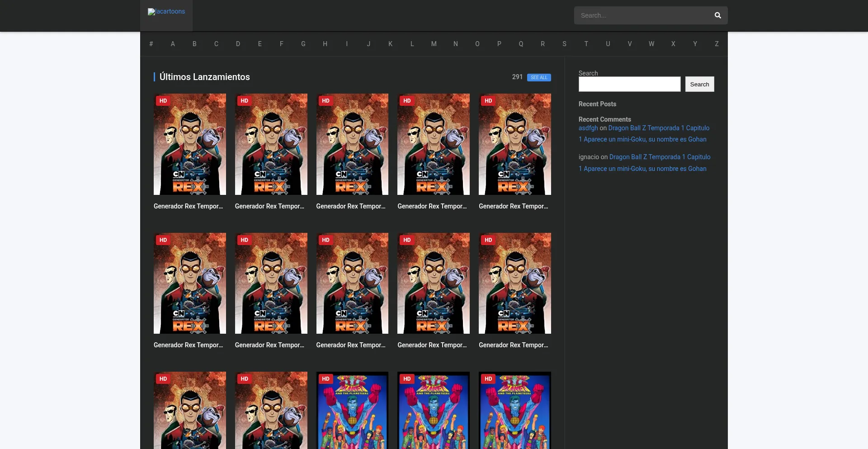Image resolution: width=868 pixels, height=449 pixels.
Task: Show cartoons under letter P
Action: [x=499, y=44]
